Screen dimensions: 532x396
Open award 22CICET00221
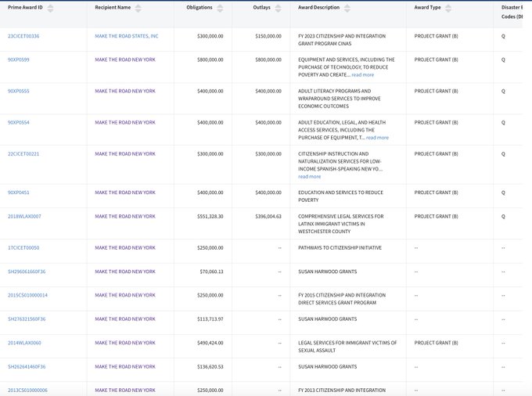point(23,153)
